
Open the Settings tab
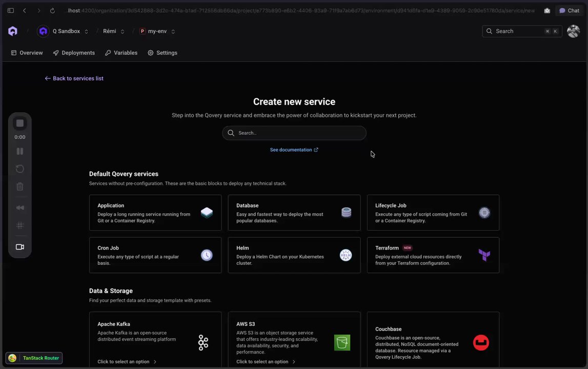(x=163, y=53)
